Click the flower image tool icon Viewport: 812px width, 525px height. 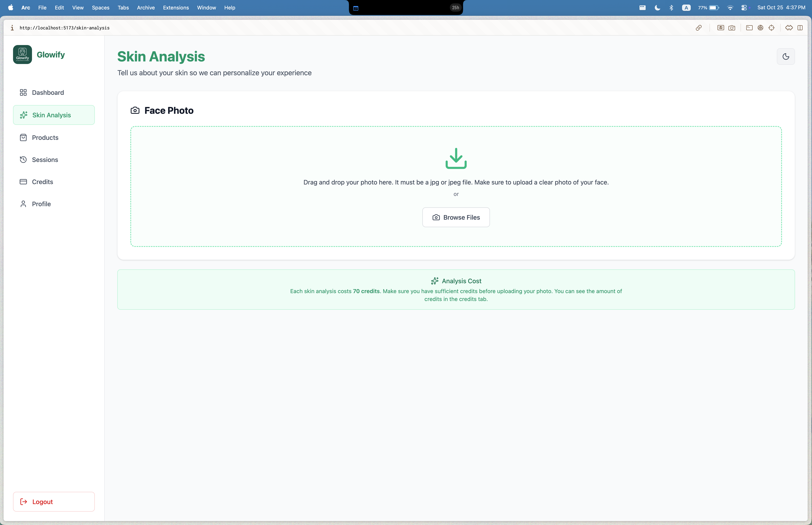point(720,28)
